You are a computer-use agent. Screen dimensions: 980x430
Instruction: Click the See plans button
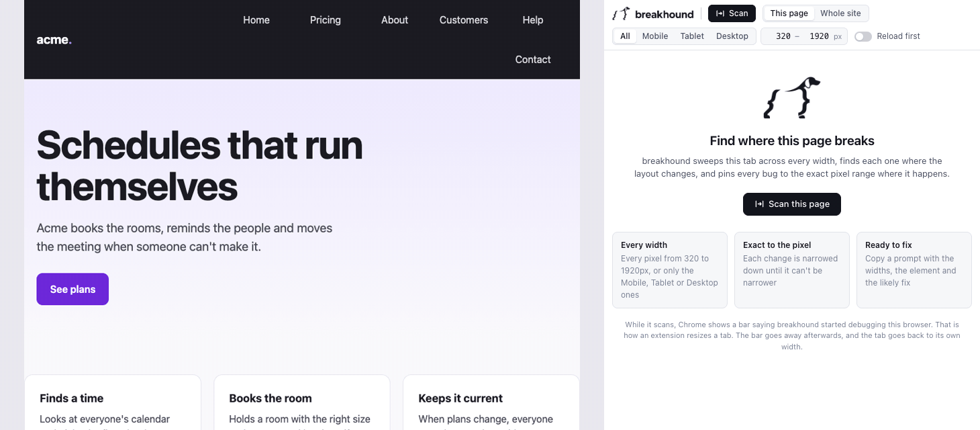pyautogui.click(x=72, y=289)
